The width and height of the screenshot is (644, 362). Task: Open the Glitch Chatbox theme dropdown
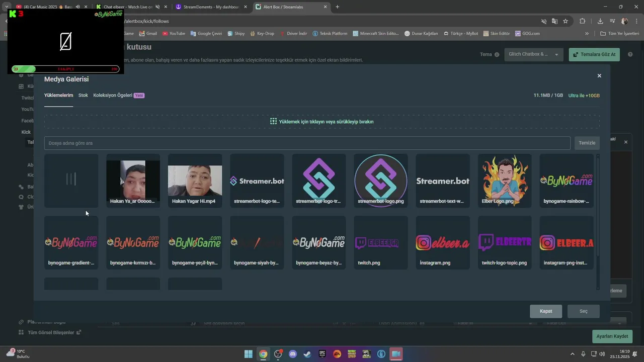pyautogui.click(x=534, y=54)
